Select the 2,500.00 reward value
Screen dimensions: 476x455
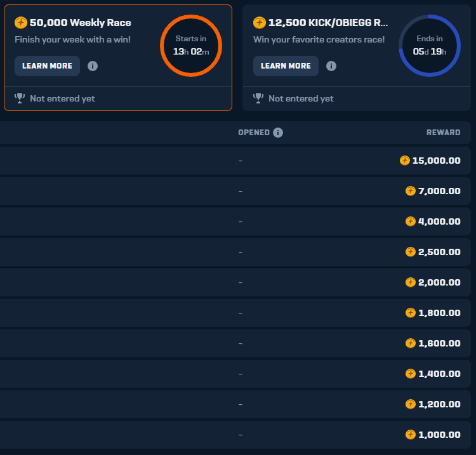(439, 252)
